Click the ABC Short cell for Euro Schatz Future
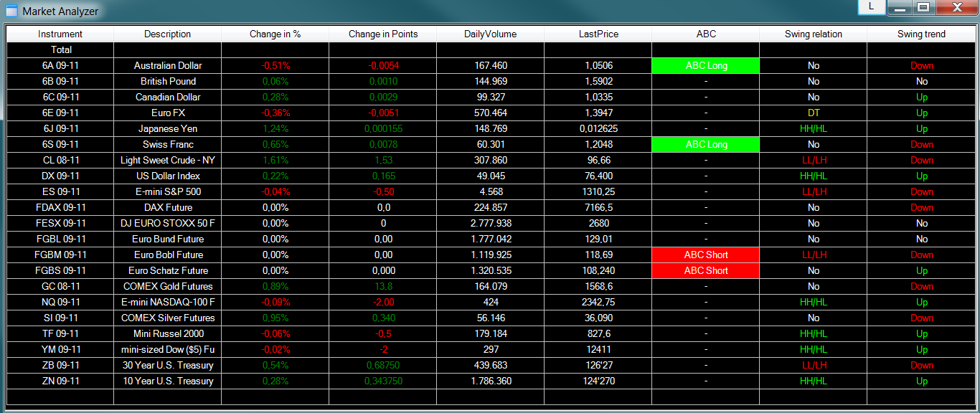 [706, 270]
